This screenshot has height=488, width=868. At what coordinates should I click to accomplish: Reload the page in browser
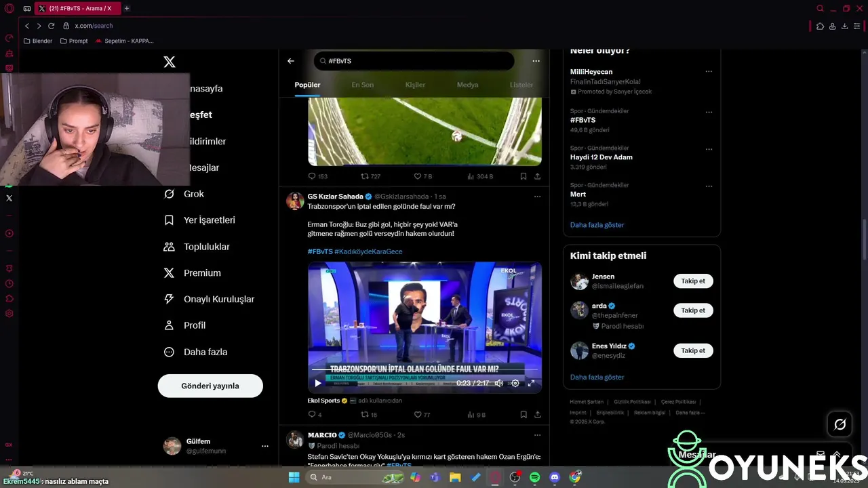(x=51, y=26)
